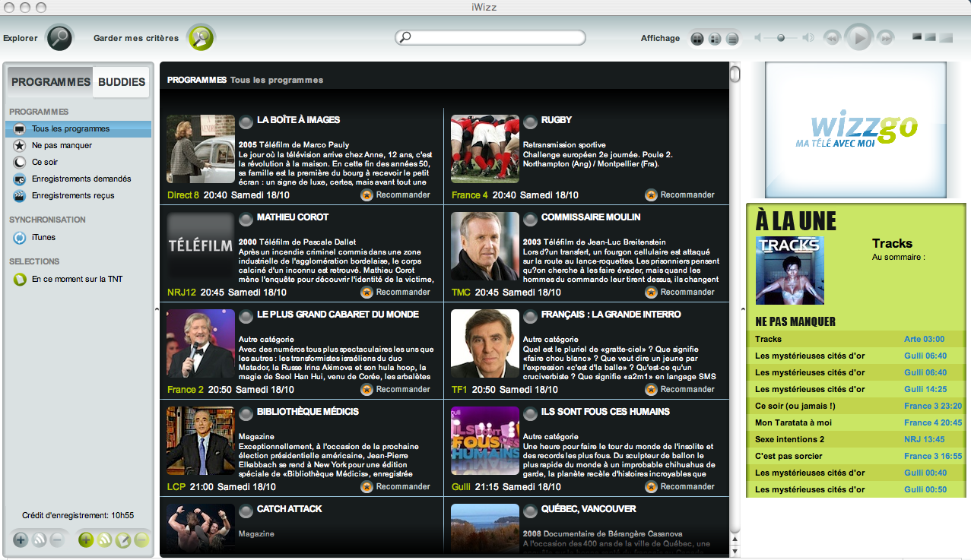971x560 pixels.
Task: Switch Affichage to compact lines view
Action: (732, 38)
